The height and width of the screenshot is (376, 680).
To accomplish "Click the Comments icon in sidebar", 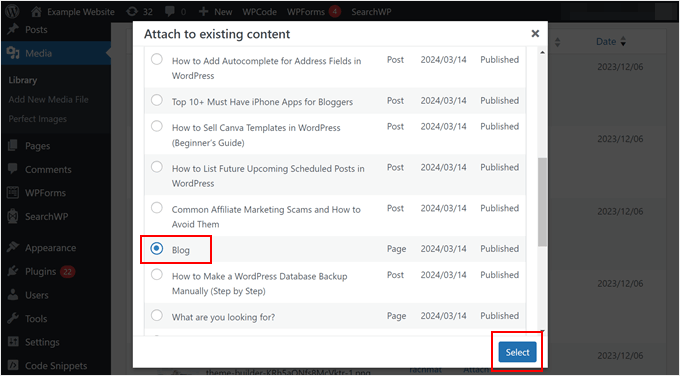I will [x=13, y=169].
